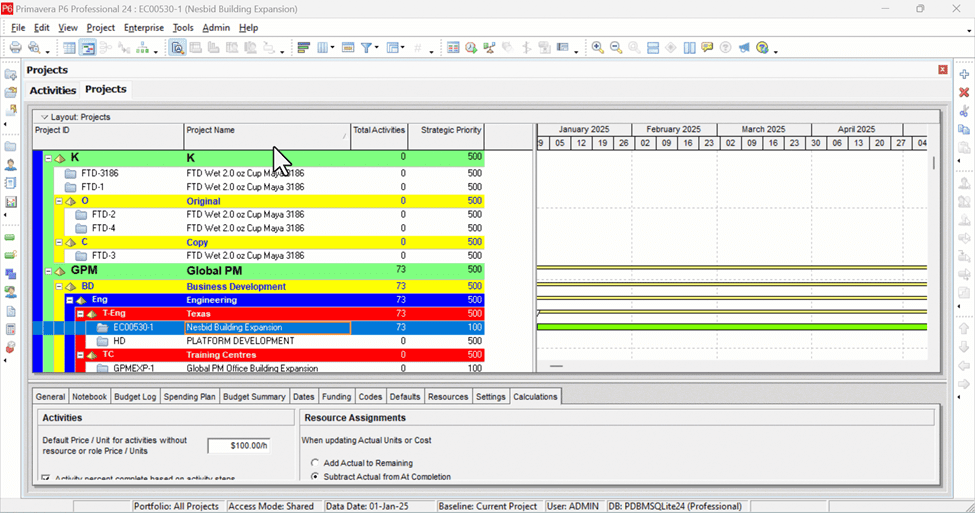Select the GPMEXP-1 project row

(258, 368)
